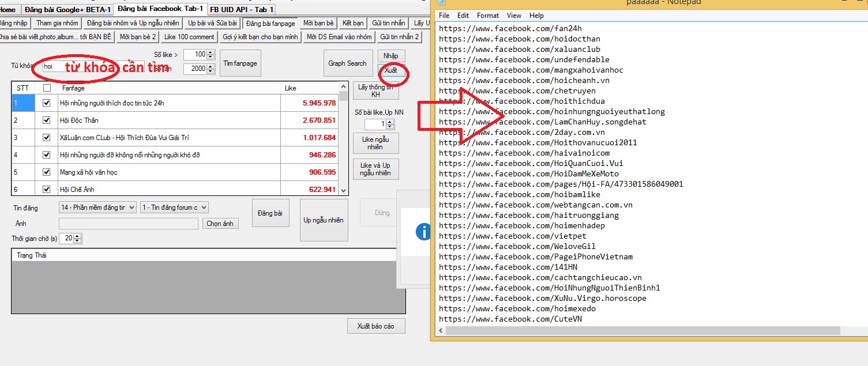Click the large Up ngẫu nhiên button
Image resolution: width=868 pixels, height=366 pixels.
point(324,220)
